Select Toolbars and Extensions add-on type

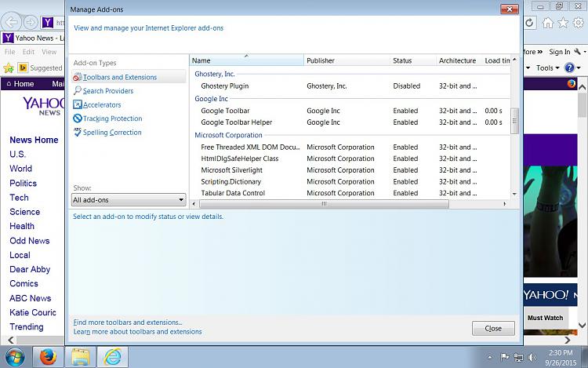point(129,77)
